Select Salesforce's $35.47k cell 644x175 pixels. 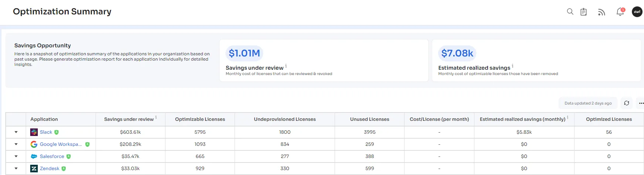click(130, 156)
